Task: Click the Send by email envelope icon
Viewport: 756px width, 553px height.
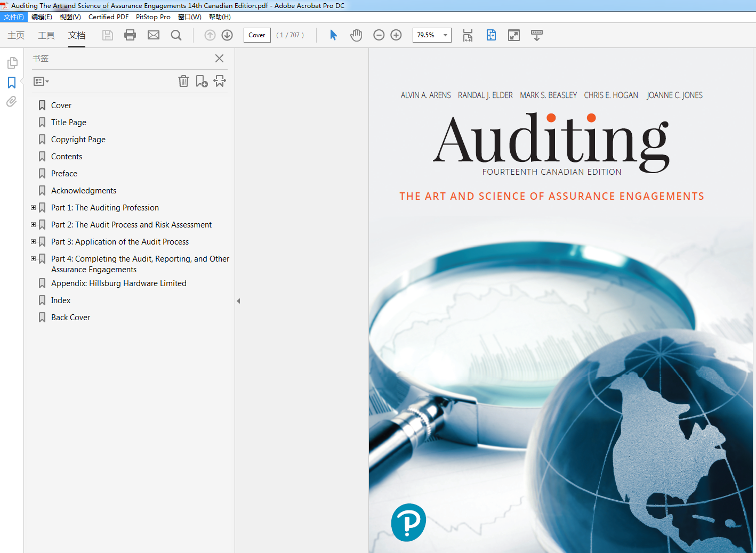Action: click(154, 35)
